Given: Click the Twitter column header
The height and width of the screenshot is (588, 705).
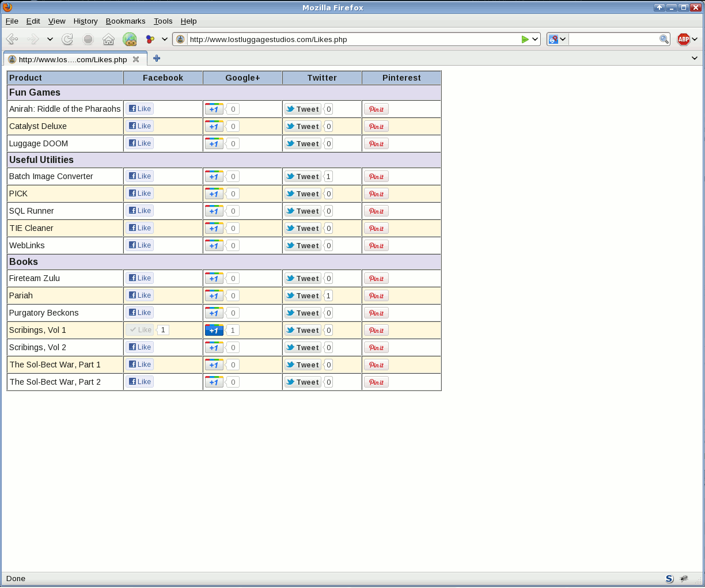Looking at the screenshot, I should [322, 78].
